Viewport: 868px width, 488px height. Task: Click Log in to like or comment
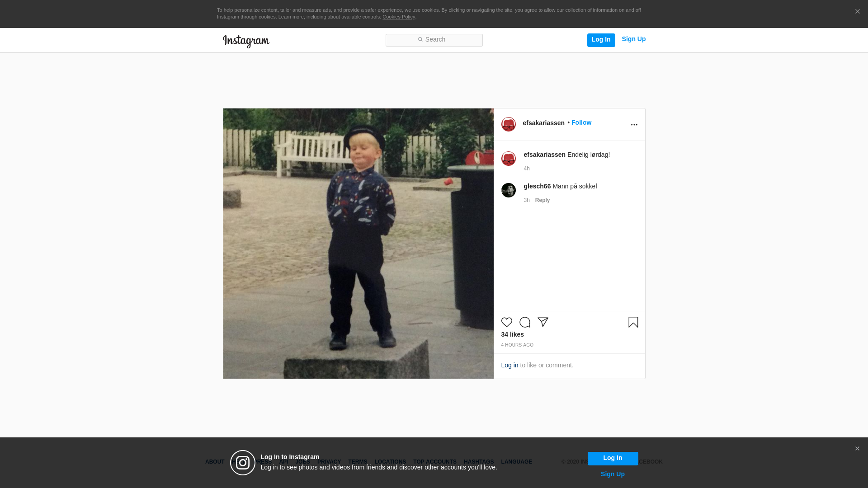[x=509, y=366]
